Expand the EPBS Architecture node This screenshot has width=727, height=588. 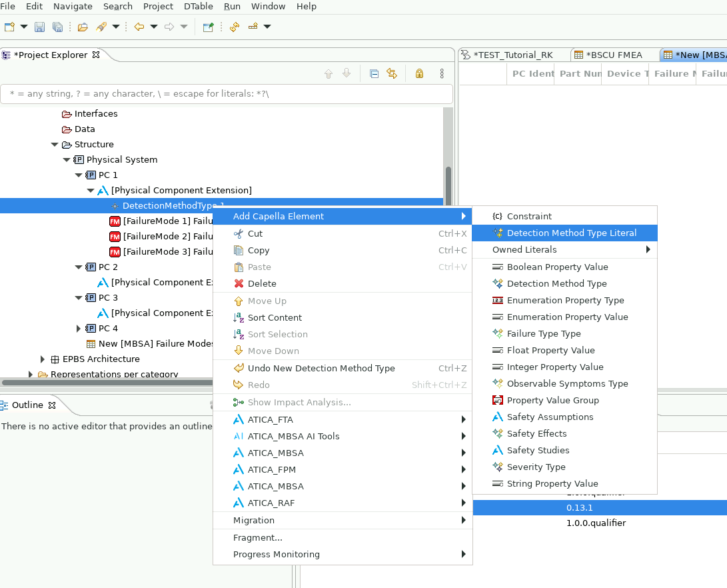coord(43,359)
